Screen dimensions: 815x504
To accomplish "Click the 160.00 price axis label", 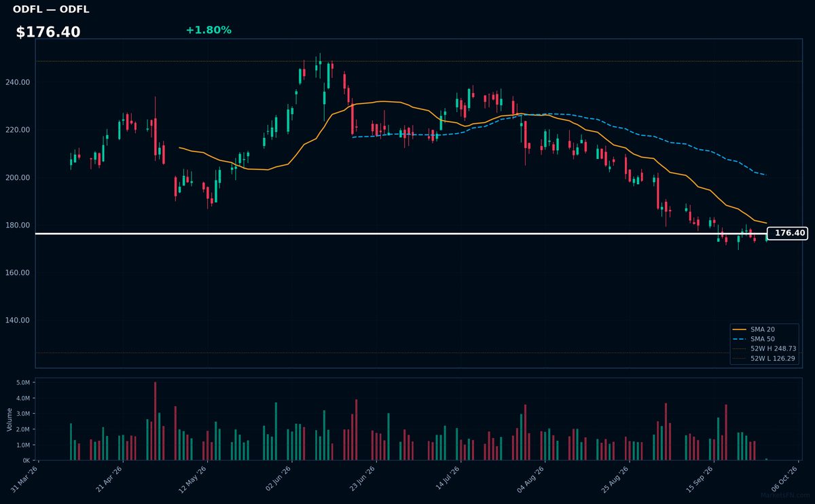I will [x=18, y=272].
